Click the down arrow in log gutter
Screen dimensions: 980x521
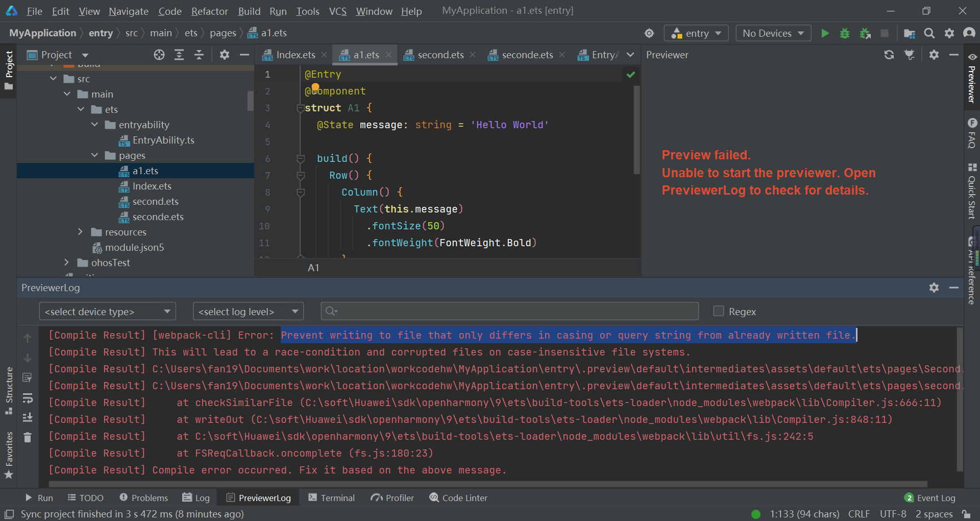tap(28, 358)
